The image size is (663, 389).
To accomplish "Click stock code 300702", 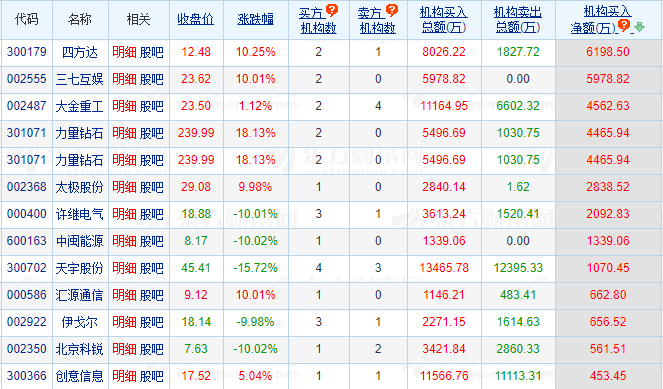I will click(x=27, y=268).
